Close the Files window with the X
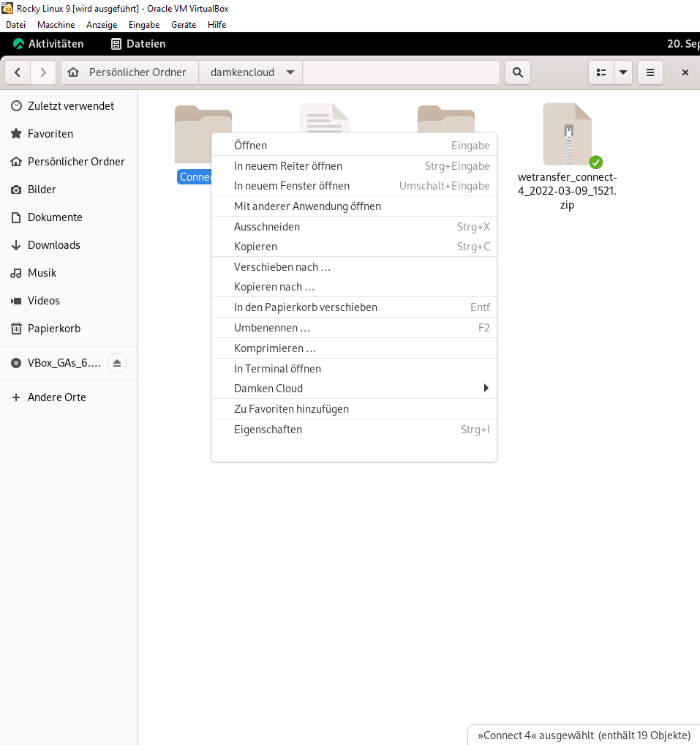 pos(685,72)
